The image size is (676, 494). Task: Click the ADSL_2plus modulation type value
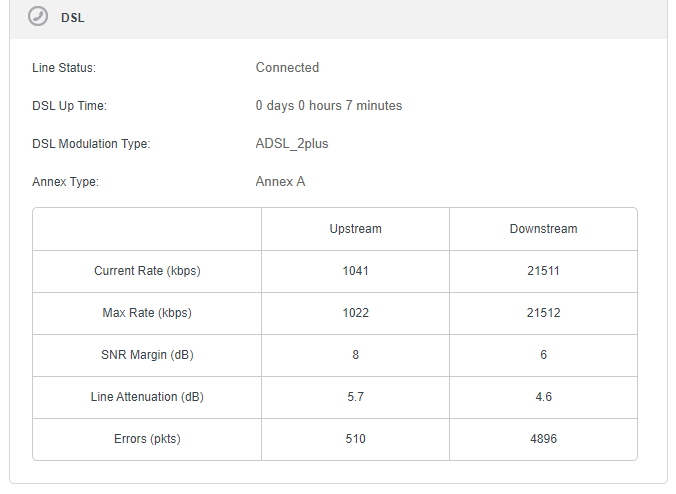(292, 144)
